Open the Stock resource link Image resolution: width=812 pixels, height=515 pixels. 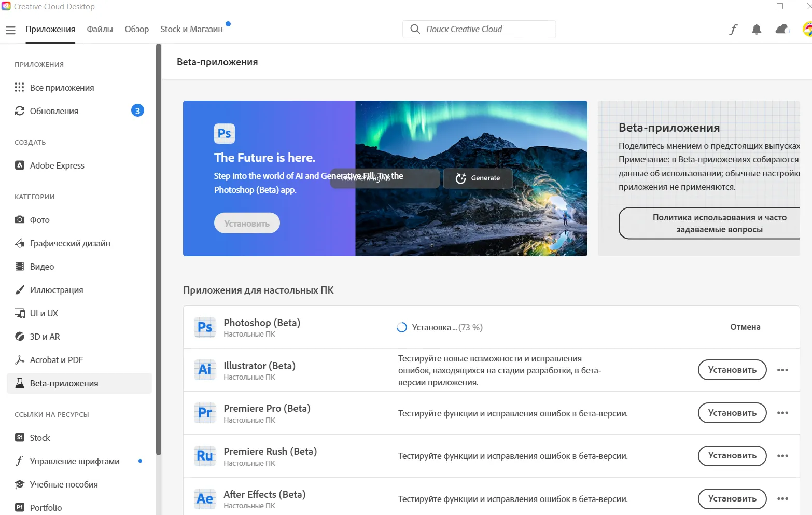click(79, 438)
